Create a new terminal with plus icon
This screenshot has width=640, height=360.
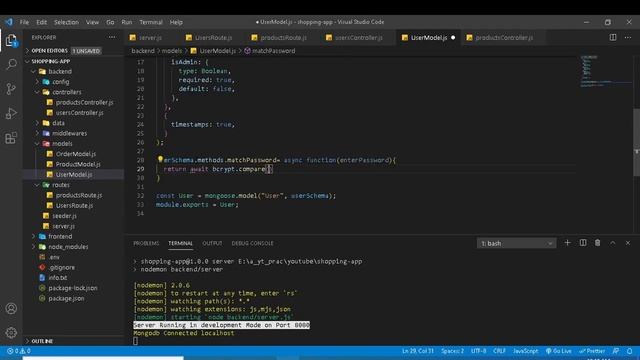tap(567, 243)
